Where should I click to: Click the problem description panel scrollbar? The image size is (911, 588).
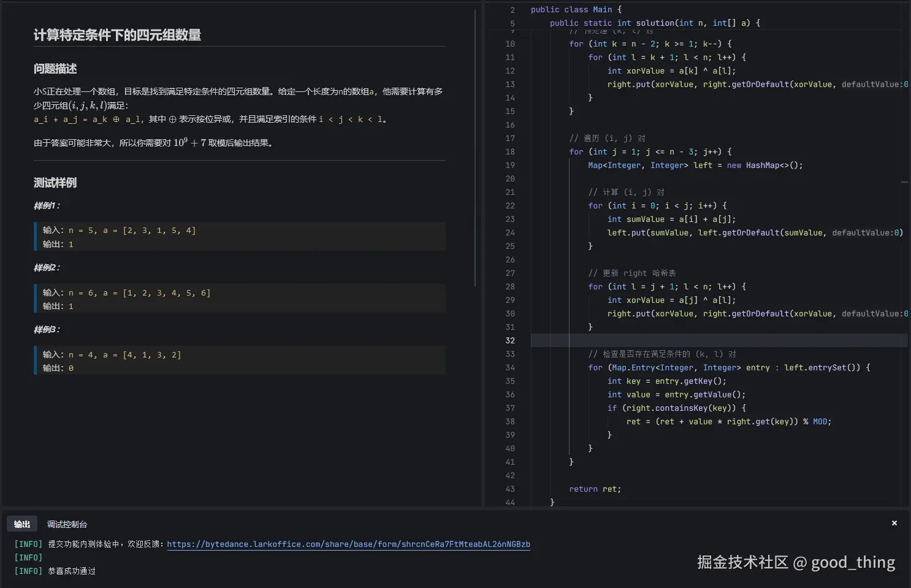(x=475, y=147)
